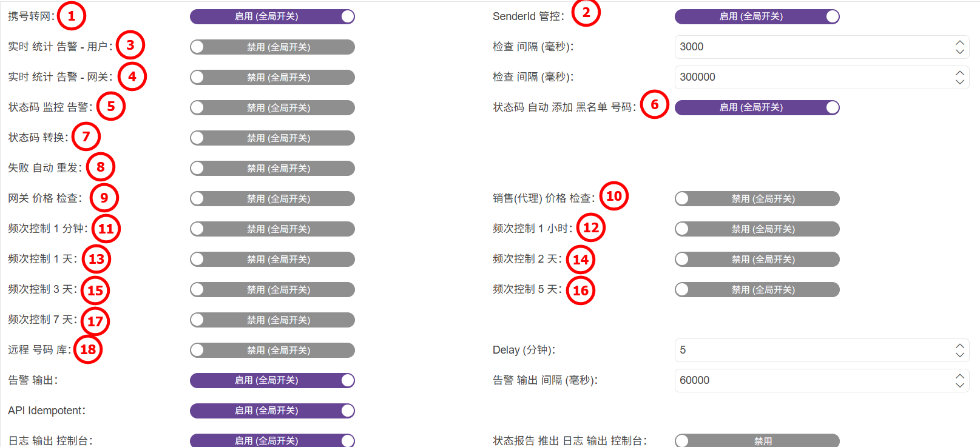The width and height of the screenshot is (980, 447).
Task: Enable 失败 自动 重发 switch
Action: [x=272, y=168]
